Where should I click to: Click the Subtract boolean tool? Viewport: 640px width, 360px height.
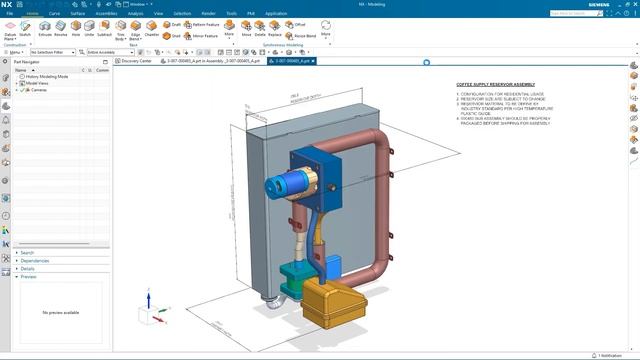pos(104,29)
